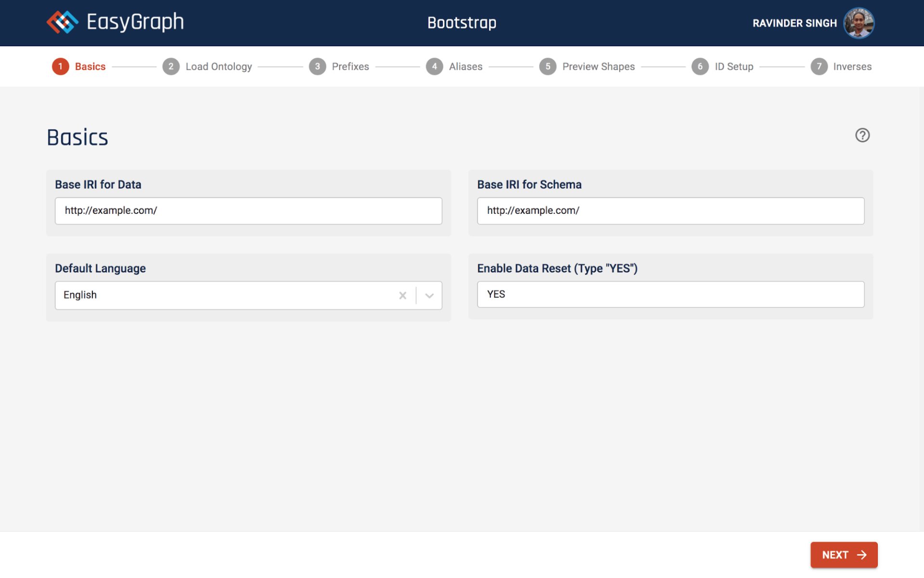Click the step 1 circle icon

pyautogui.click(x=60, y=66)
